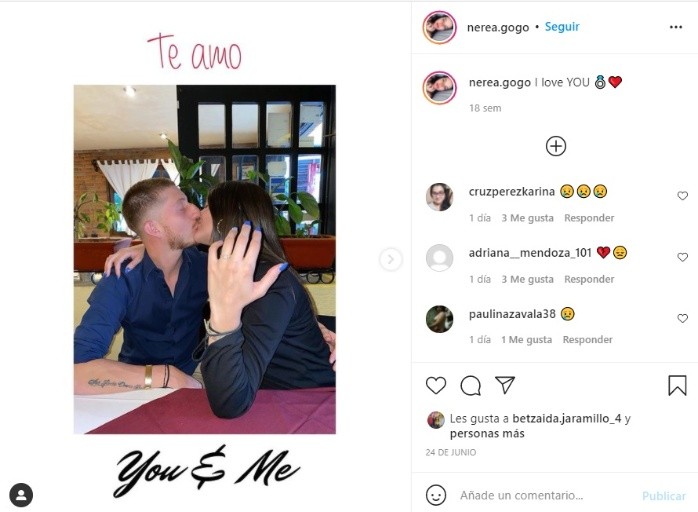Share post via paper plane icon

click(x=505, y=385)
